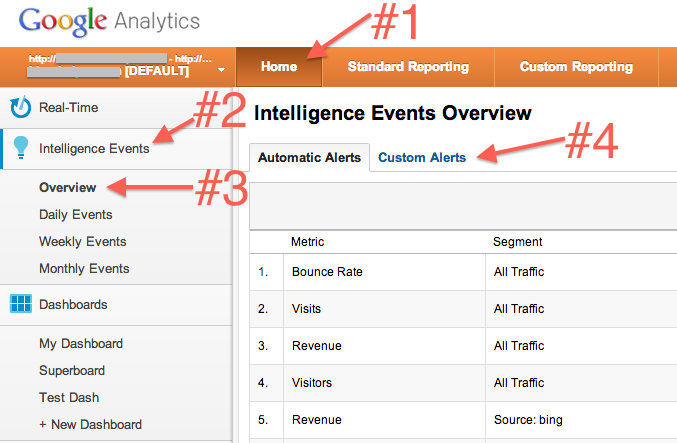Select Visitors metric in row 4
Image resolution: width=677 pixels, height=443 pixels.
pyautogui.click(x=312, y=383)
